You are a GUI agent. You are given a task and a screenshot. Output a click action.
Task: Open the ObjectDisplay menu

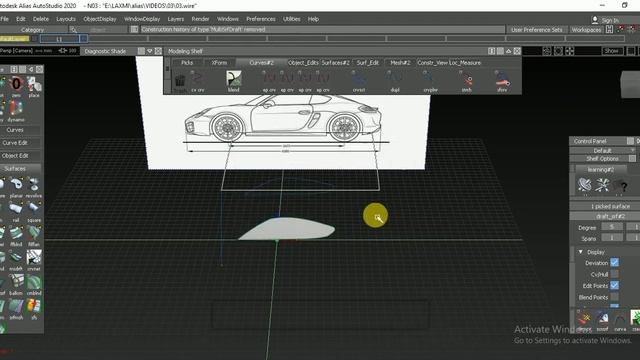coord(100,19)
